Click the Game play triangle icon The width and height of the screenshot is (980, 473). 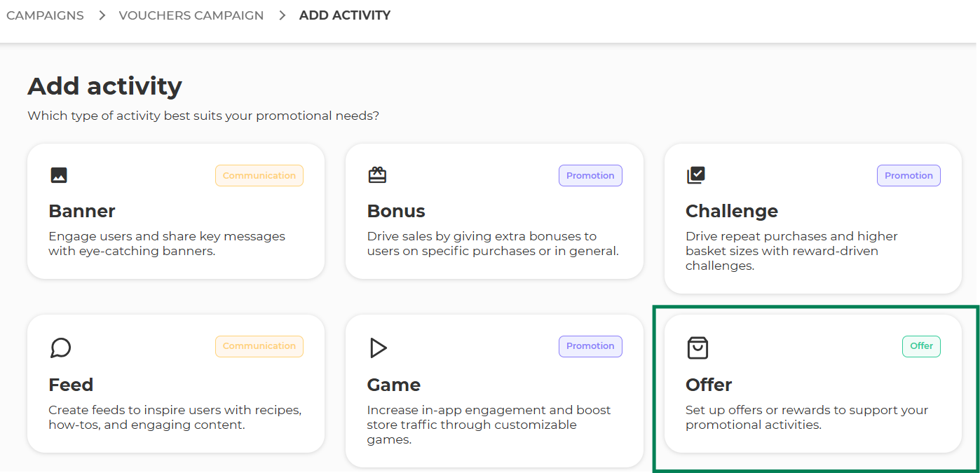pos(379,348)
